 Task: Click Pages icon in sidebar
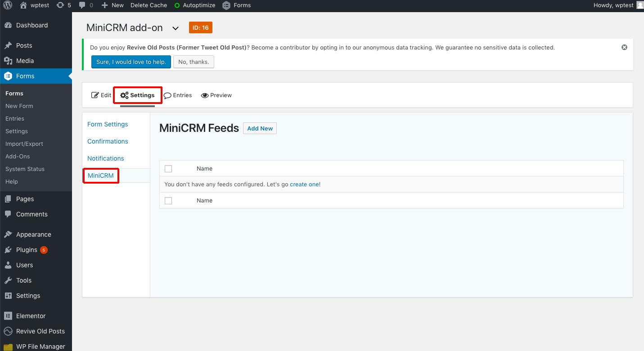(8, 199)
